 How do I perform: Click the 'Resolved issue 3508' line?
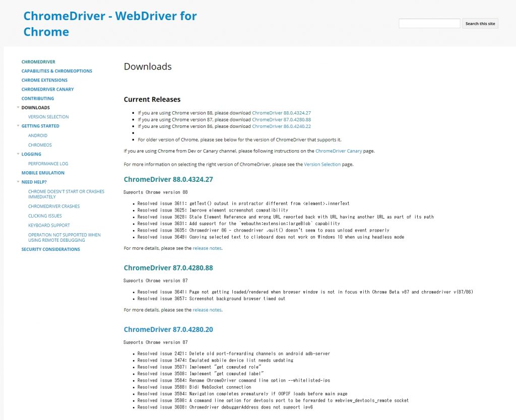(201, 374)
